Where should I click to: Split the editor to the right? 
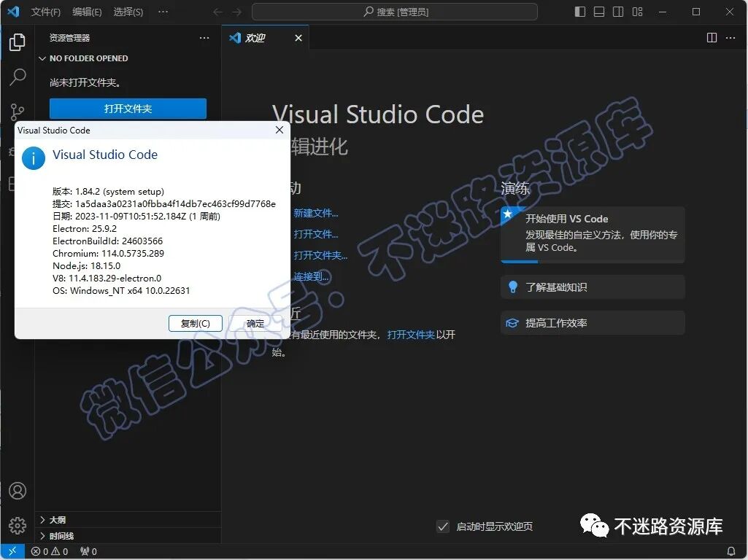pyautogui.click(x=712, y=38)
